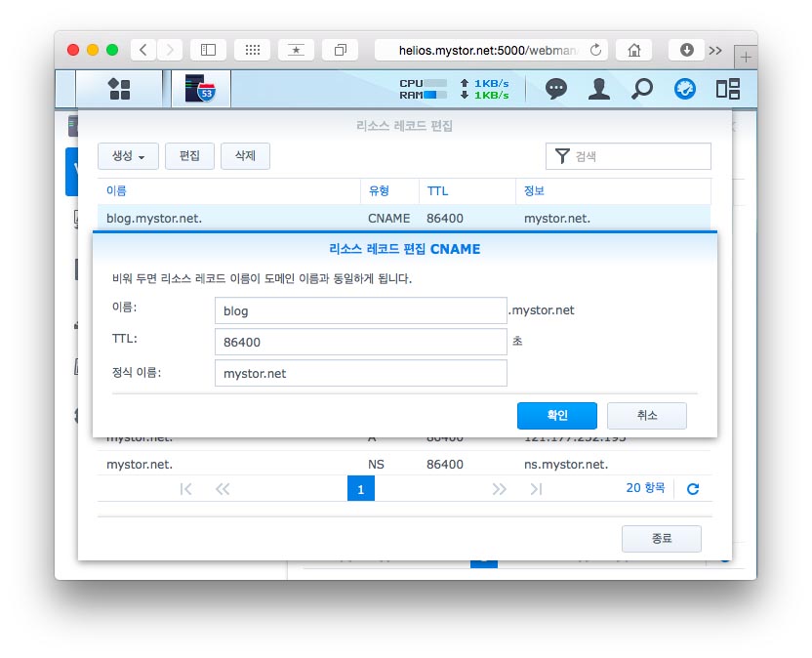812x658 pixels.
Task: Click the 정식 이름 field
Action: coord(360,373)
